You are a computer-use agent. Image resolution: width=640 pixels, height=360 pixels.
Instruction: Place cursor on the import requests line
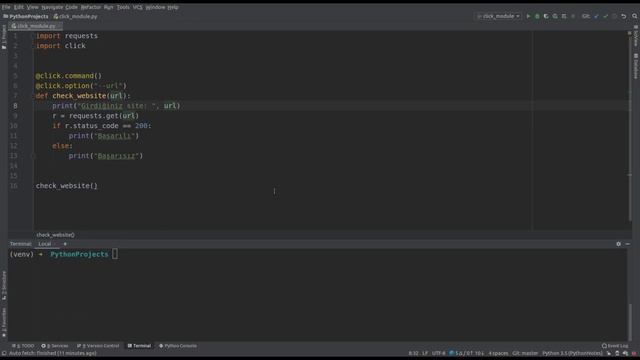click(67, 36)
